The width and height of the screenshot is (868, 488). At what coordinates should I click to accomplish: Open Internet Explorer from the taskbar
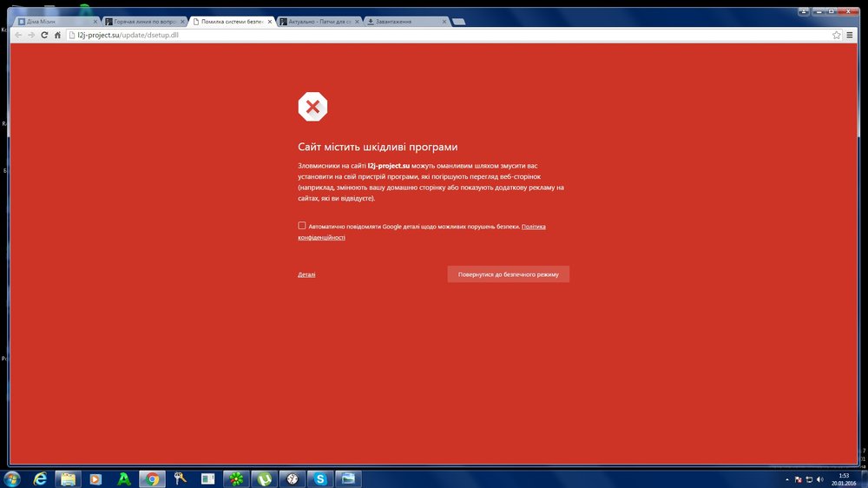pyautogui.click(x=40, y=478)
